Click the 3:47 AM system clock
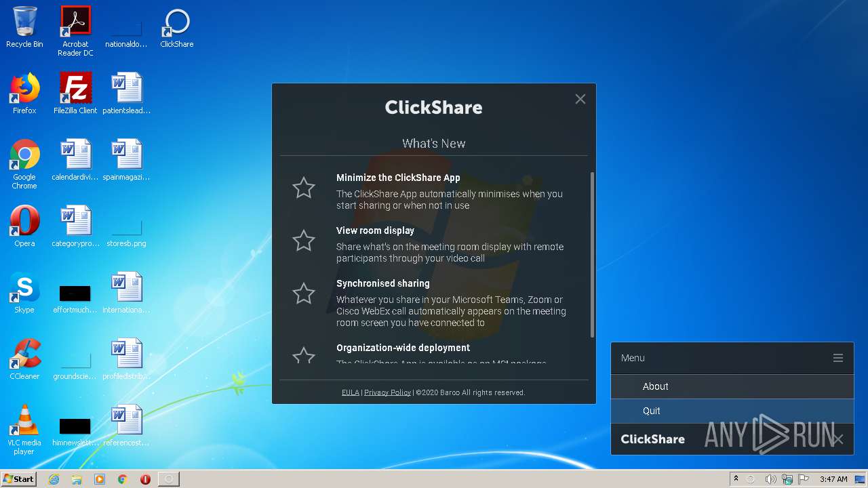Viewport: 868px width, 488px height. (833, 479)
